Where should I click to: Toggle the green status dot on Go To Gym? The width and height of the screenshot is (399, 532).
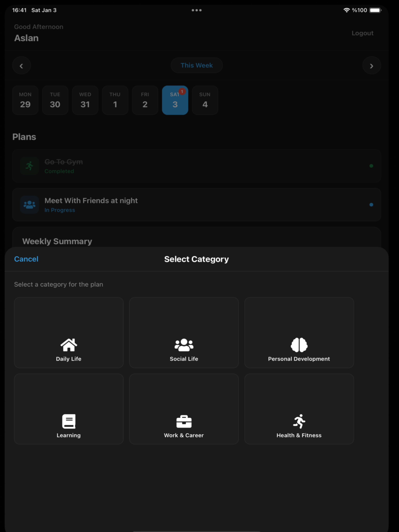[x=371, y=166]
